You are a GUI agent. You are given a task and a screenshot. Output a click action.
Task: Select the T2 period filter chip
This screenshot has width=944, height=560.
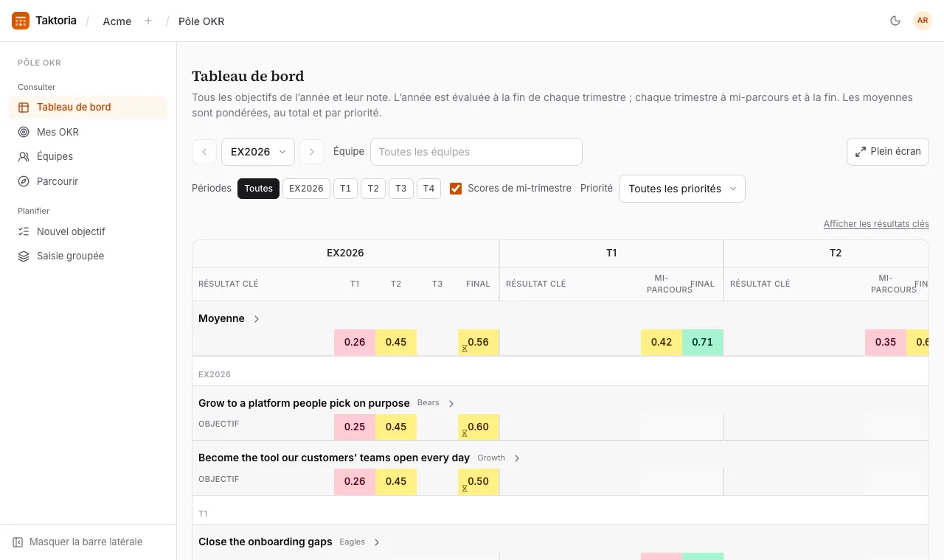point(373,189)
